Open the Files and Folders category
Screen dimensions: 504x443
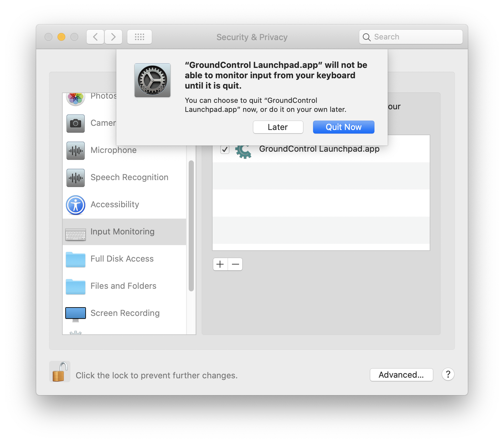(124, 286)
